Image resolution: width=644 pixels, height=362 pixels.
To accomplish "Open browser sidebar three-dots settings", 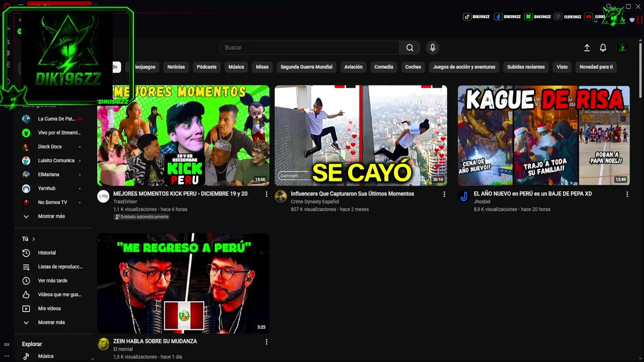I will click(7, 355).
